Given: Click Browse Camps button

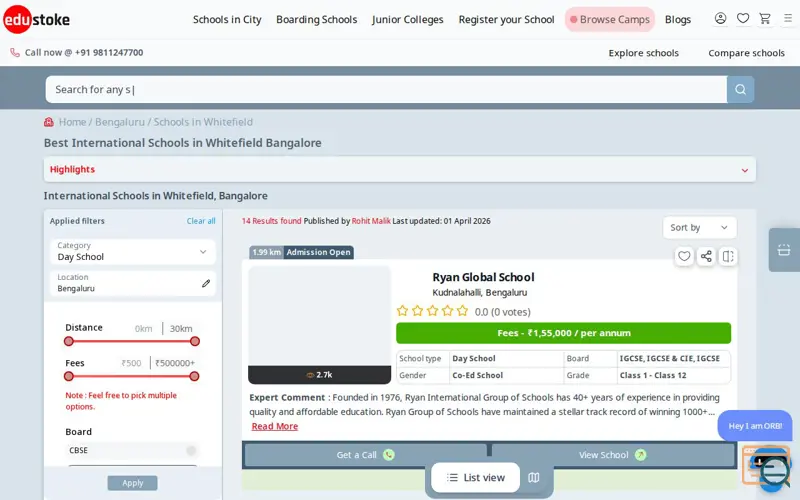Looking at the screenshot, I should pyautogui.click(x=610, y=19).
